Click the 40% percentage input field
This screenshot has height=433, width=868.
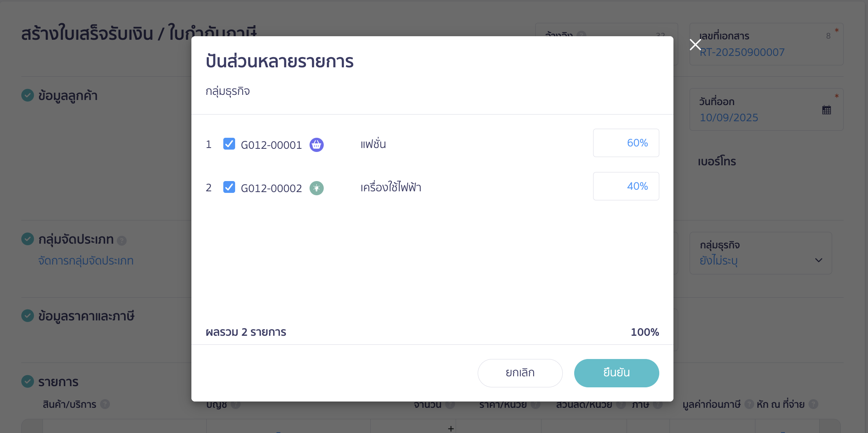pyautogui.click(x=626, y=186)
